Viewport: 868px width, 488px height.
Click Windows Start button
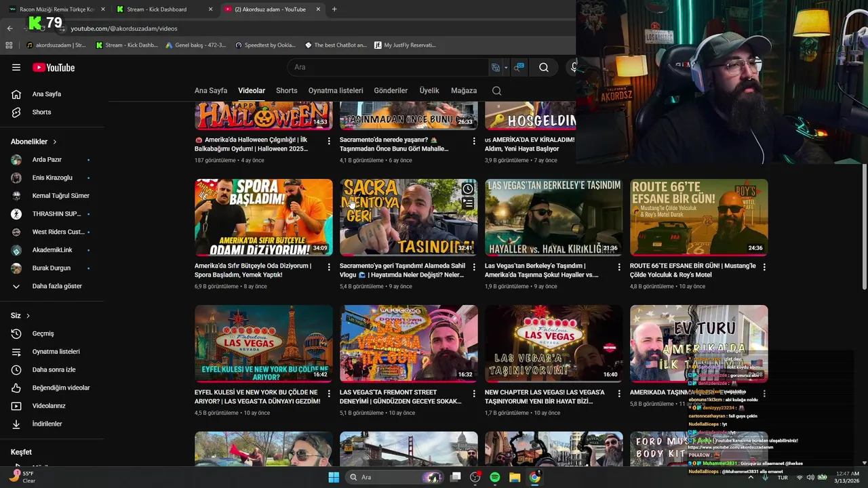(x=334, y=477)
